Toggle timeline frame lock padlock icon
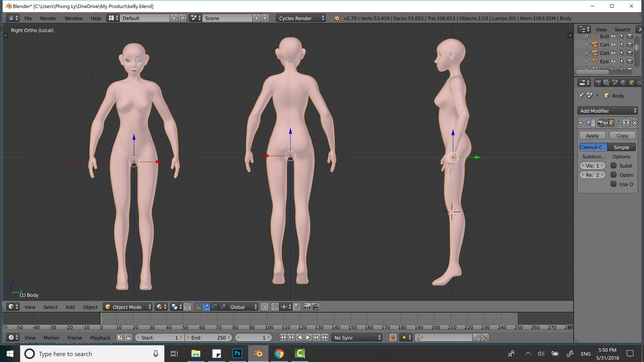Viewport: 644px width, 362px height. coord(129,338)
